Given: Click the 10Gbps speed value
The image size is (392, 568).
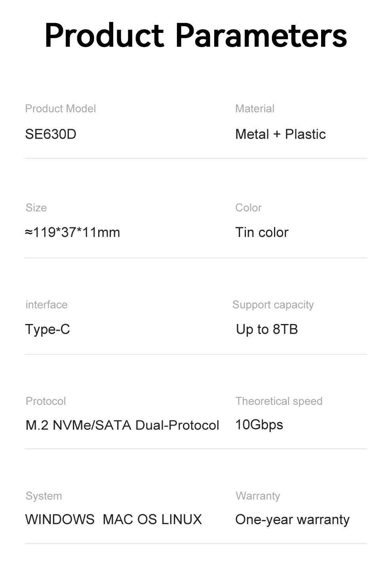Looking at the screenshot, I should [x=259, y=425].
